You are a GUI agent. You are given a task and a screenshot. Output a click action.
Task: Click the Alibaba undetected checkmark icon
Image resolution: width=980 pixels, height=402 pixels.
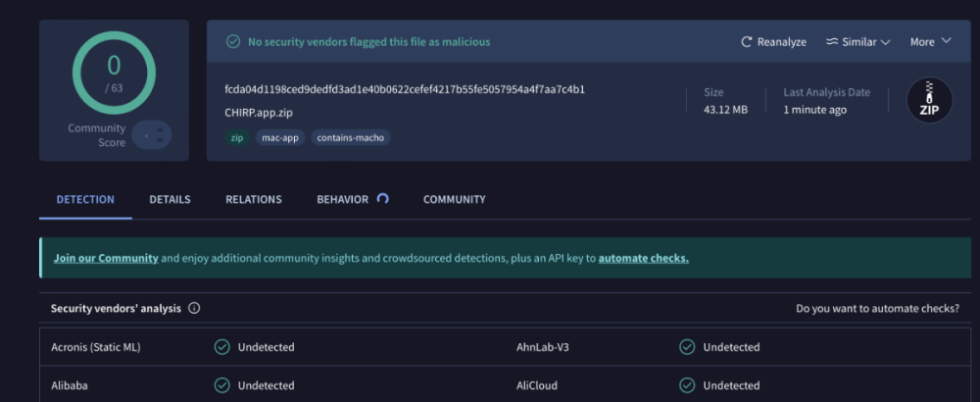click(x=222, y=385)
